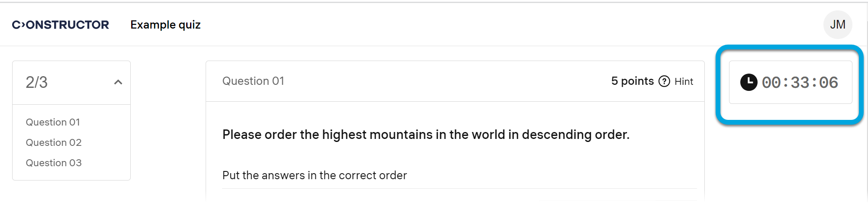Open the Hint text link
Screen dimensions: 868x203
(684, 81)
